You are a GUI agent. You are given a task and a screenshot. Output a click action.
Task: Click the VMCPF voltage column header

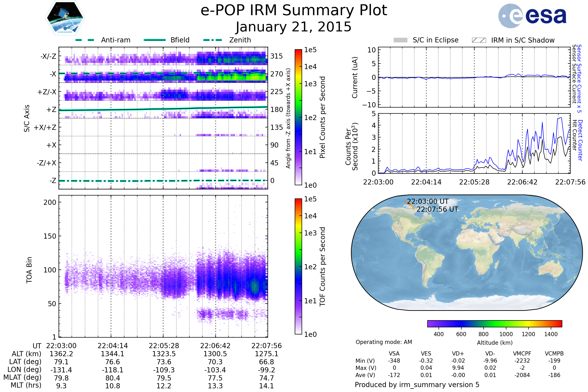click(522, 354)
